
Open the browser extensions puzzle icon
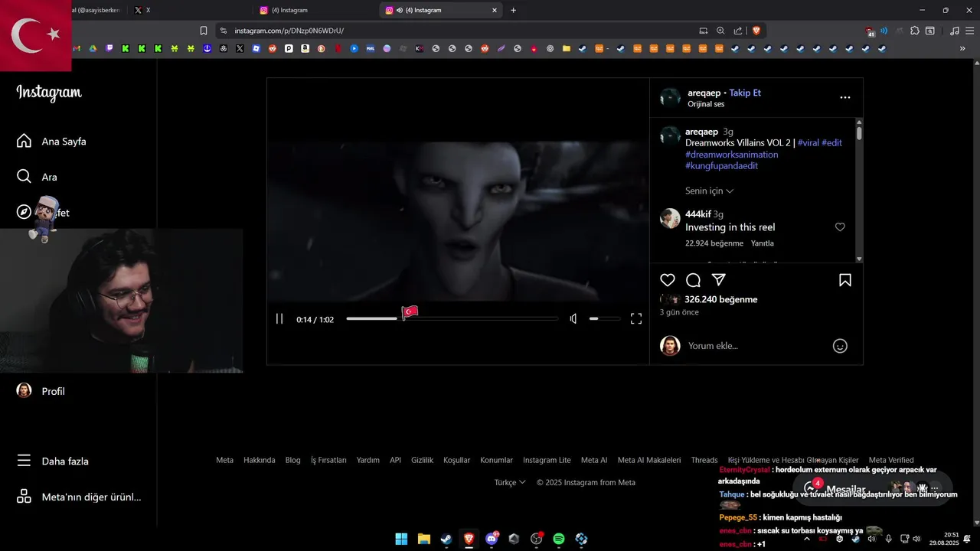914,31
